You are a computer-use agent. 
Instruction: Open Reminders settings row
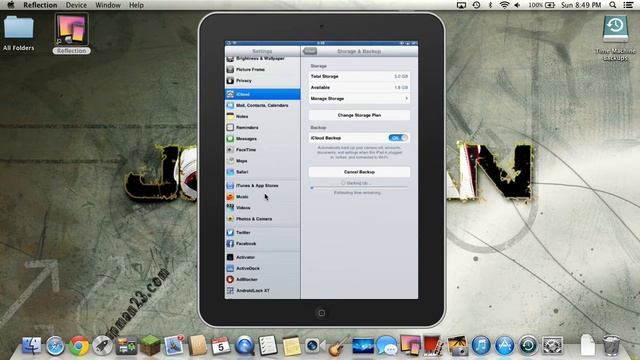point(262,127)
